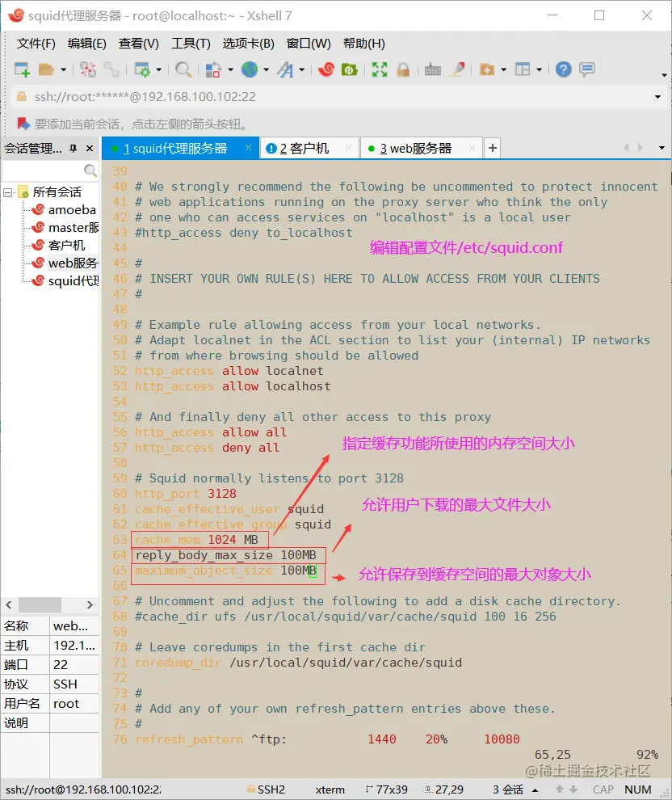Open the 帮助(H) menu
Image resolution: width=672 pixels, height=800 pixels.
click(x=364, y=44)
